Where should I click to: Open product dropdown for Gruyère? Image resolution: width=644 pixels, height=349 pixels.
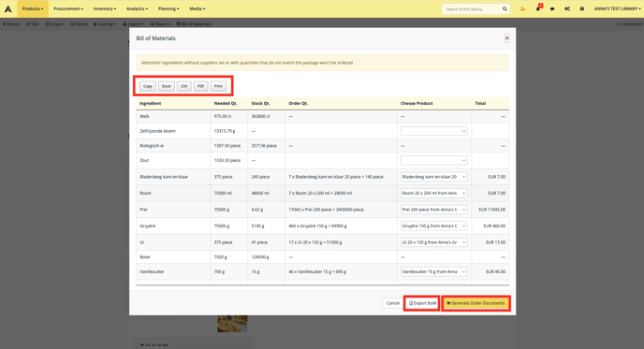(x=433, y=225)
